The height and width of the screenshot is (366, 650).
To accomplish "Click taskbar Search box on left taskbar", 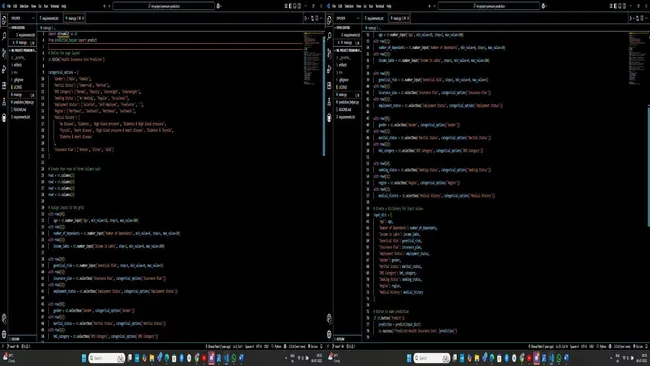I will click(x=107, y=358).
